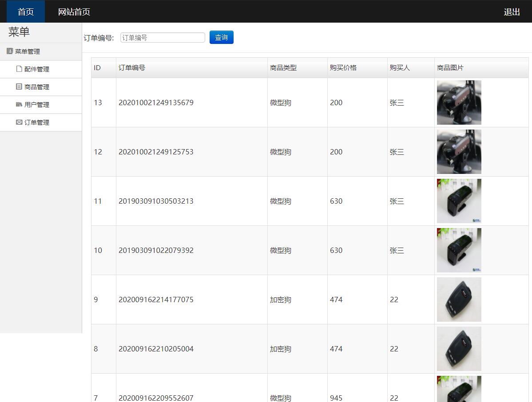Collapse the 菜单管理 menu section
The height and width of the screenshot is (402, 532).
28,51
